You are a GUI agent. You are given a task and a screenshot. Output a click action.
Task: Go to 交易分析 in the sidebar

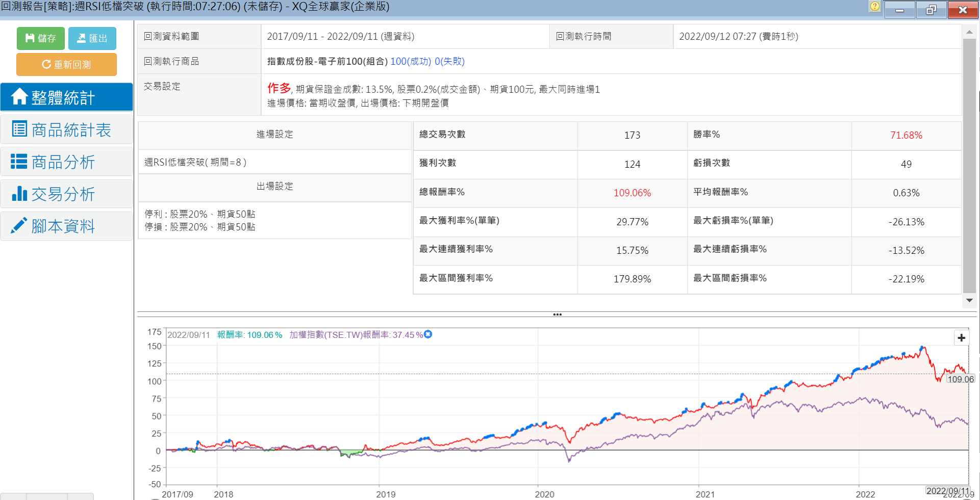point(66,194)
